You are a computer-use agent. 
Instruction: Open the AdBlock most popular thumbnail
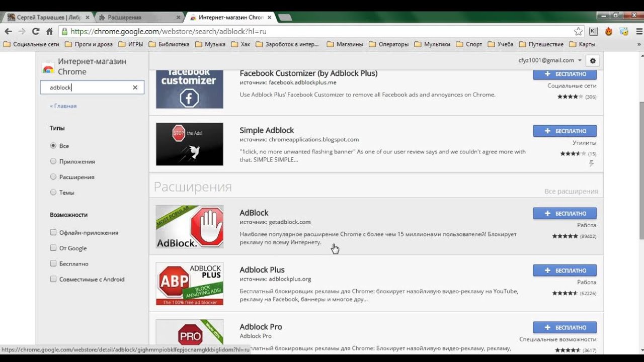[189, 227]
